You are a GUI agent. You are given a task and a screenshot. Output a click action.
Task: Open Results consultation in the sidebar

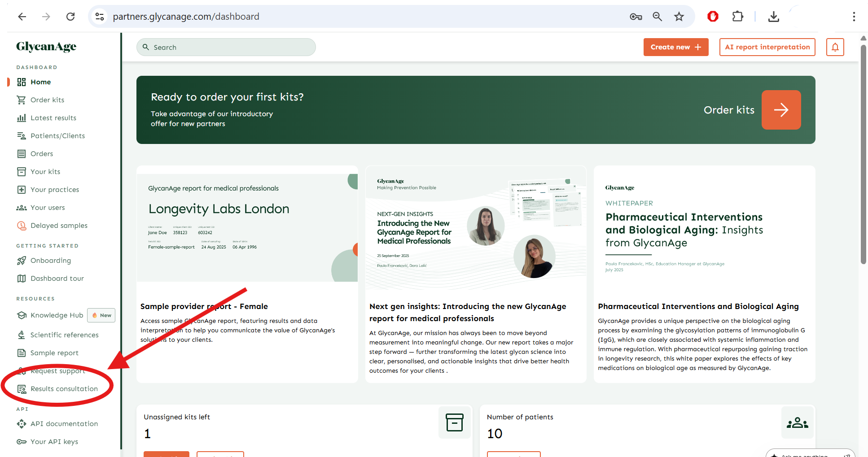[64, 389]
